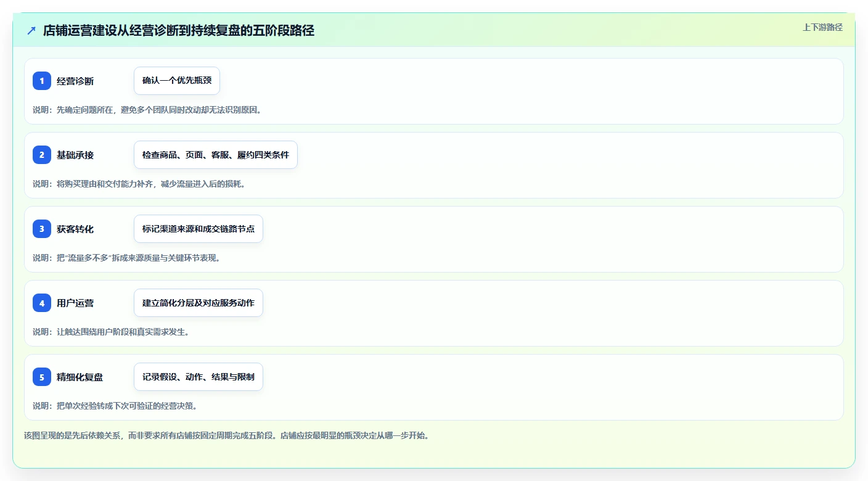Screen dimensions: 868x481
Task: Click the description 把单次经验转成下次可验证…
Action: (115, 406)
